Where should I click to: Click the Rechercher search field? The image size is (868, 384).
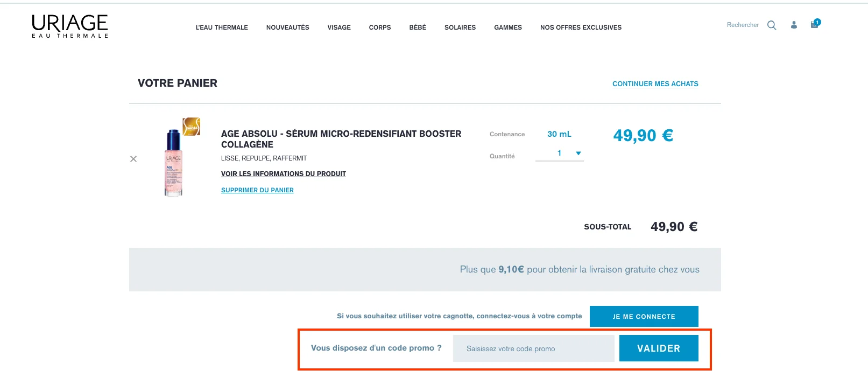click(743, 25)
